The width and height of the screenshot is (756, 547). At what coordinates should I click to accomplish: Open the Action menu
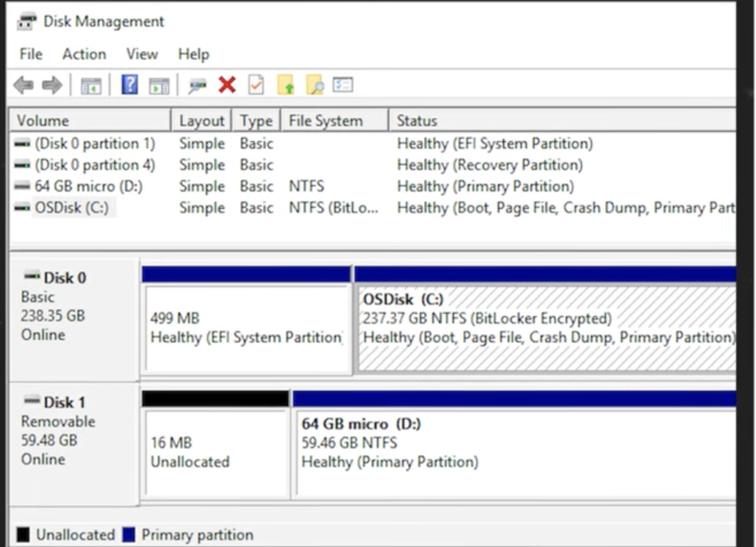coord(84,54)
